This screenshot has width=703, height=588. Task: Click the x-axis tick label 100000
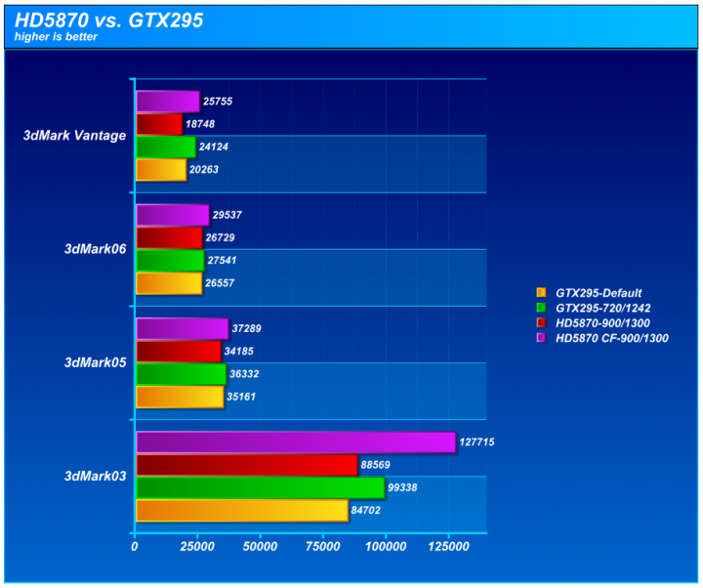point(386,547)
